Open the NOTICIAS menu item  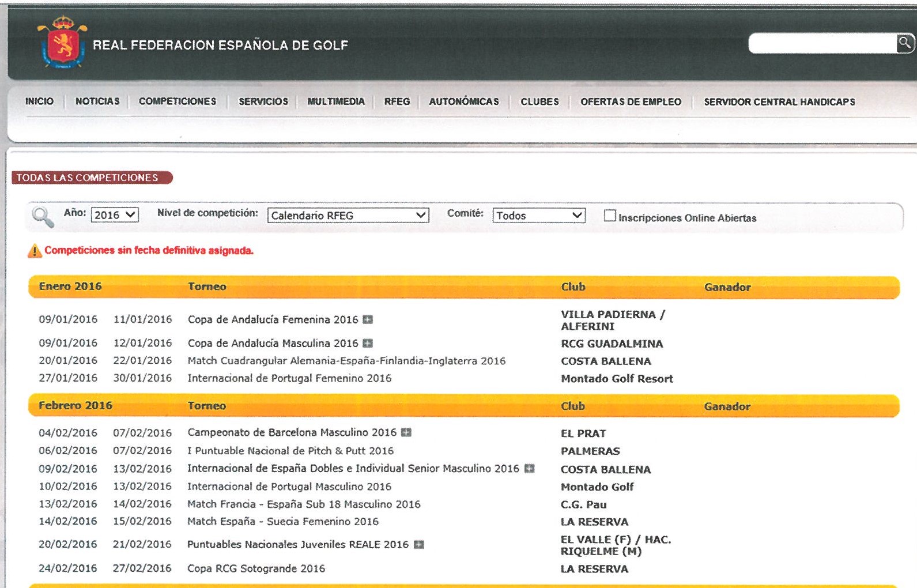(97, 101)
